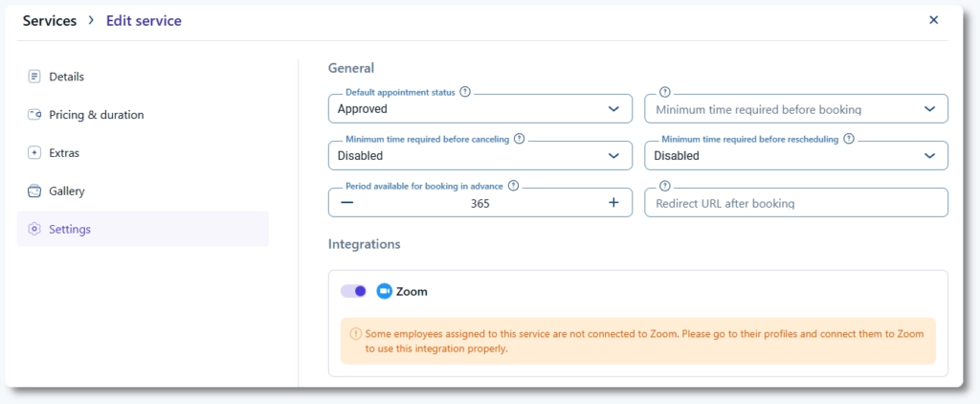Switch to the Pricing & duration tab

pos(96,115)
